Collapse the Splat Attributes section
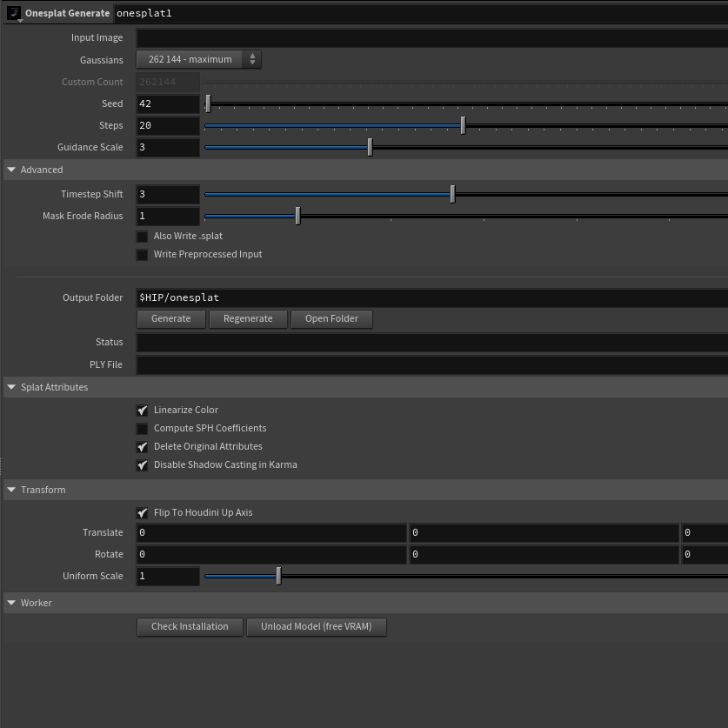Image resolution: width=728 pixels, height=728 pixels. (x=11, y=387)
